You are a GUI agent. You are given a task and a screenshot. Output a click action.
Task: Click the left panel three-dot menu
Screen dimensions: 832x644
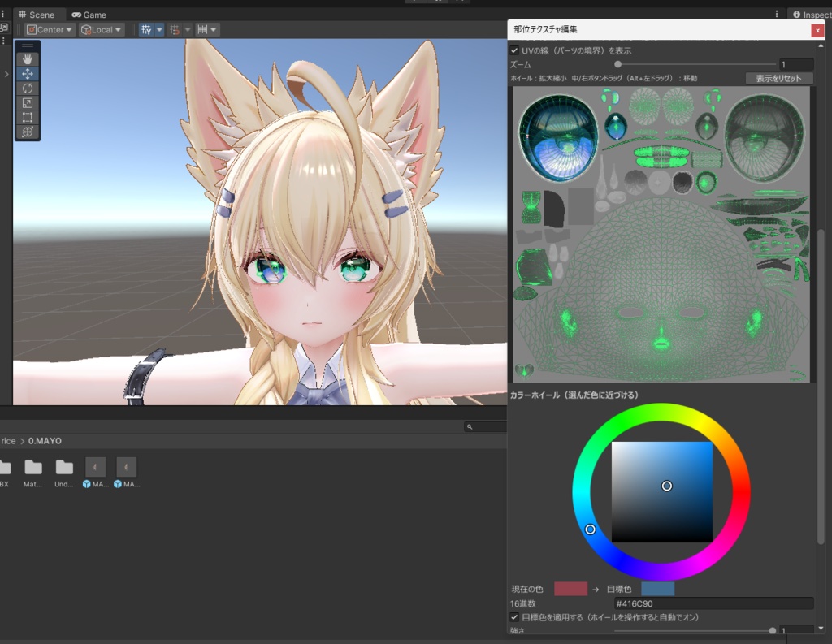(2, 14)
